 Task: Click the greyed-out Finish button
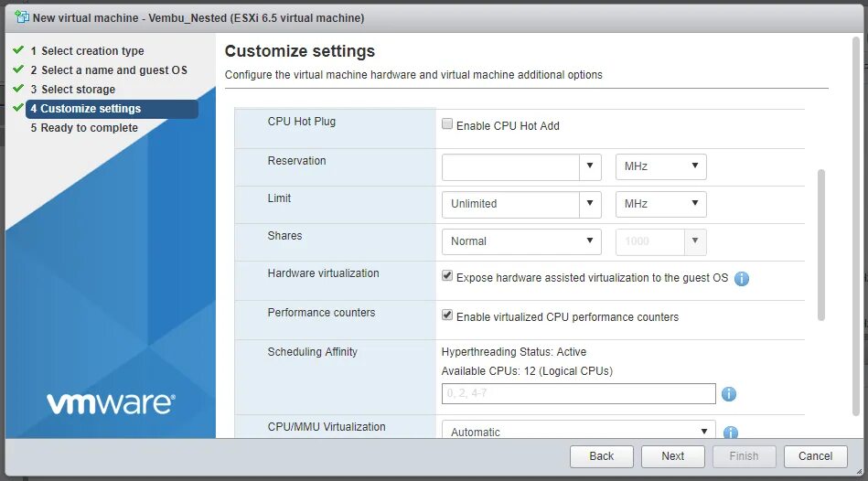pyautogui.click(x=744, y=456)
